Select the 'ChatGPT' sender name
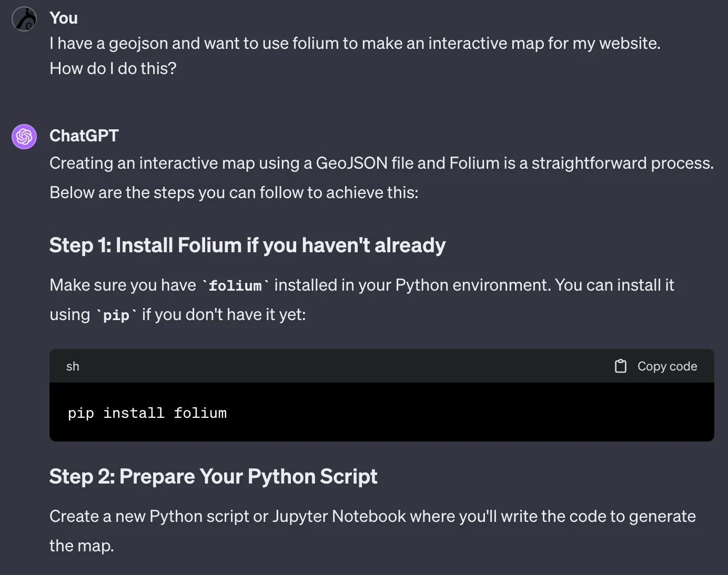 tap(84, 136)
